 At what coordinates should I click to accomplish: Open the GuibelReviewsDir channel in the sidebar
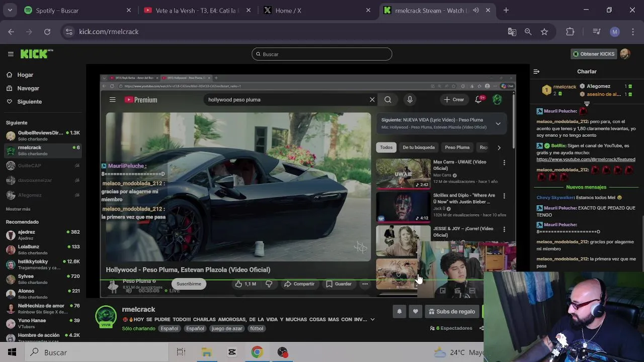43,136
